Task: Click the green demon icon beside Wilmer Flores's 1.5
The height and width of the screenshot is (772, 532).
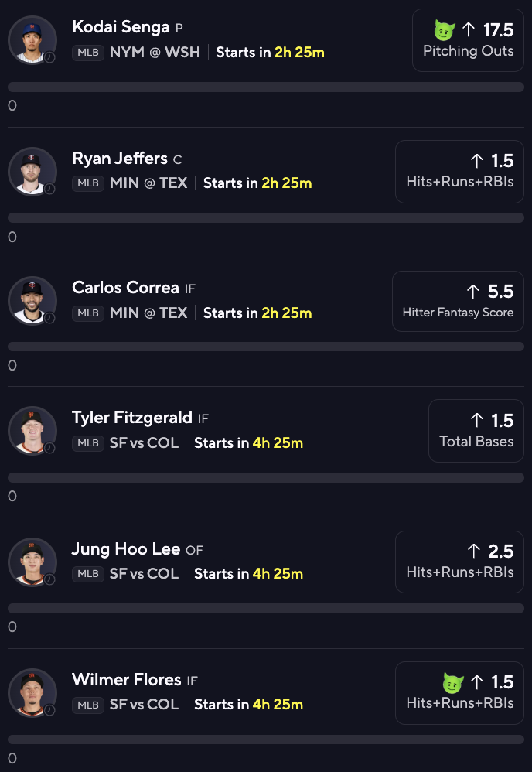Action: (x=452, y=683)
